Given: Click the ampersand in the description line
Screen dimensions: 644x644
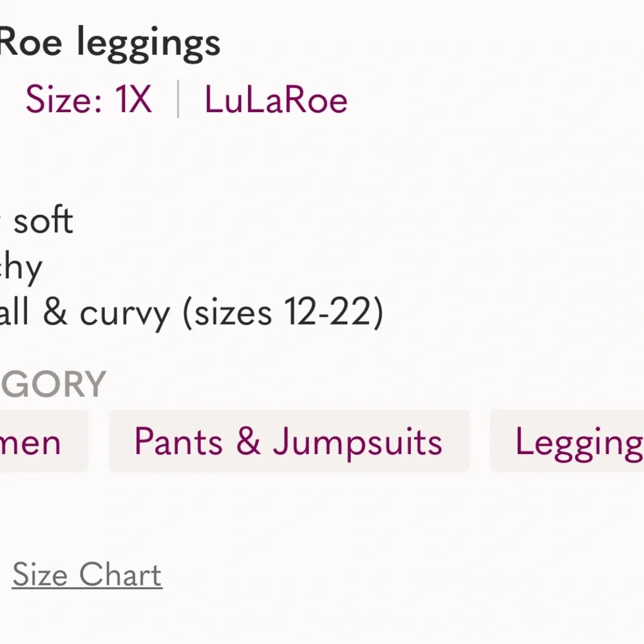Looking at the screenshot, I should [54, 313].
